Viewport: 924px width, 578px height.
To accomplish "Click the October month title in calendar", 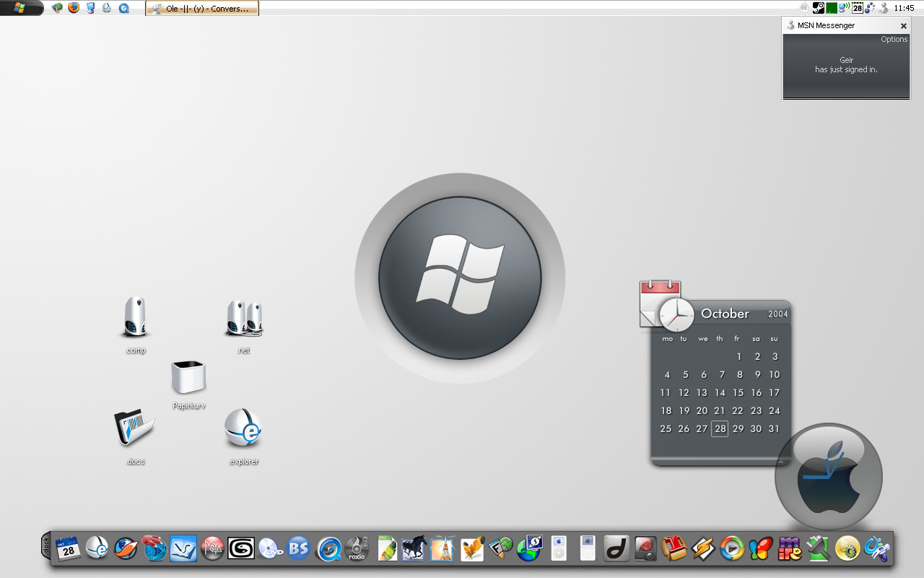I will [x=725, y=314].
